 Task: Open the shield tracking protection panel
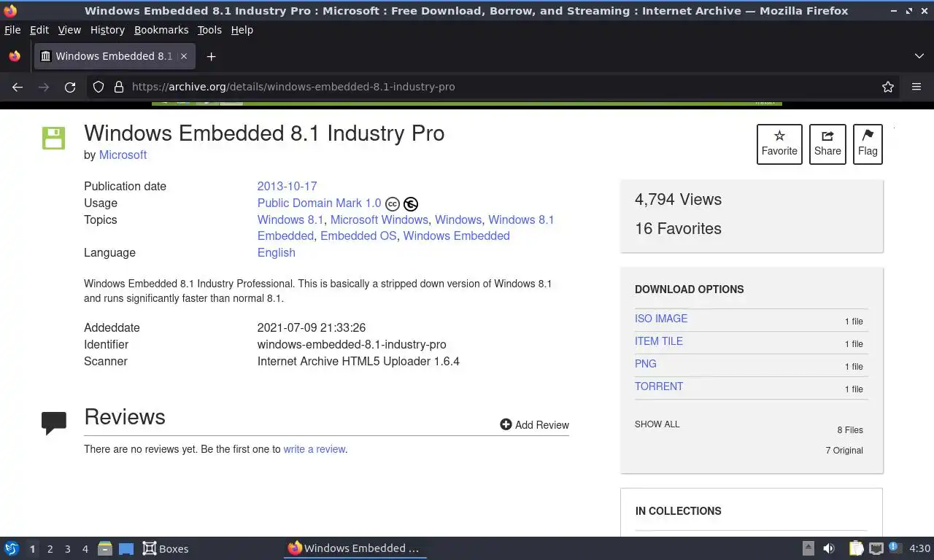pyautogui.click(x=98, y=87)
